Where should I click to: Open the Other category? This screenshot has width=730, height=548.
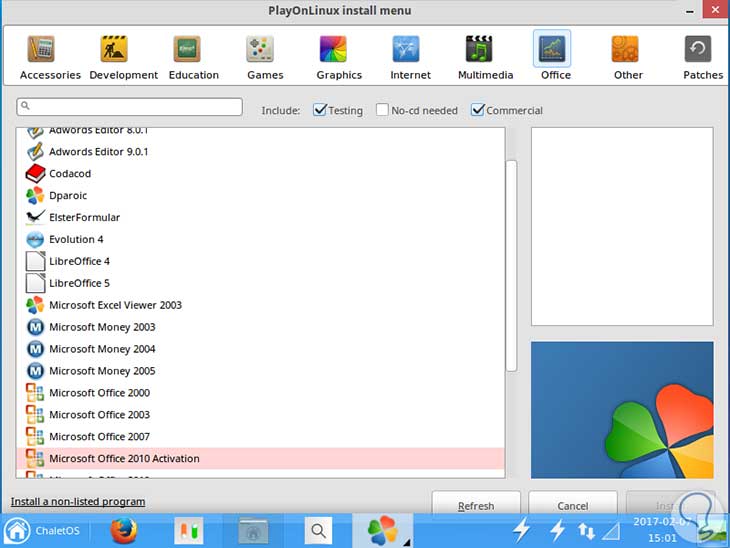628,58
